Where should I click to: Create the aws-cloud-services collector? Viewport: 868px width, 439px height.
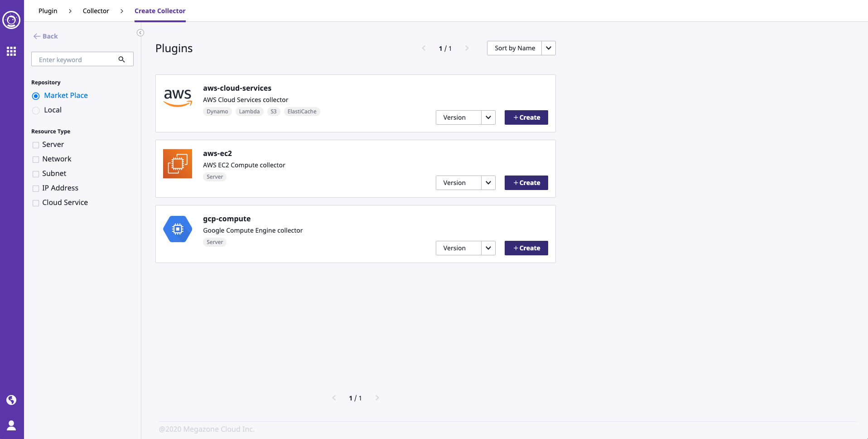point(526,117)
